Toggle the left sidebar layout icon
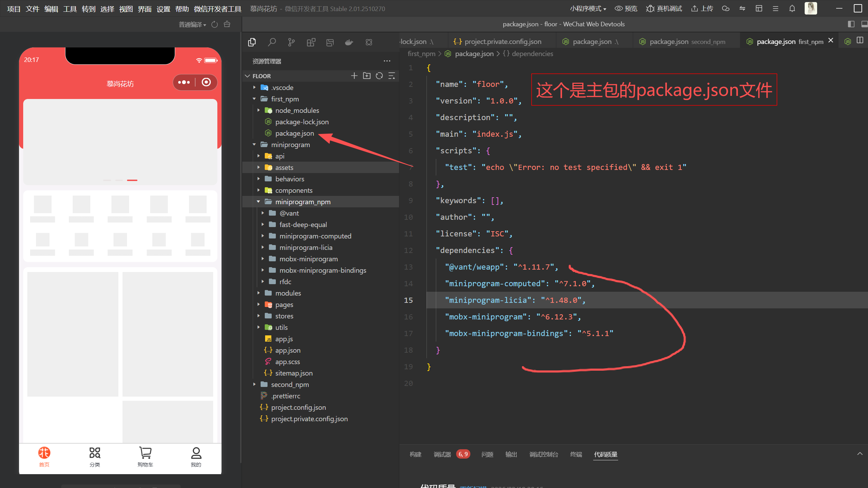 pyautogui.click(x=851, y=24)
